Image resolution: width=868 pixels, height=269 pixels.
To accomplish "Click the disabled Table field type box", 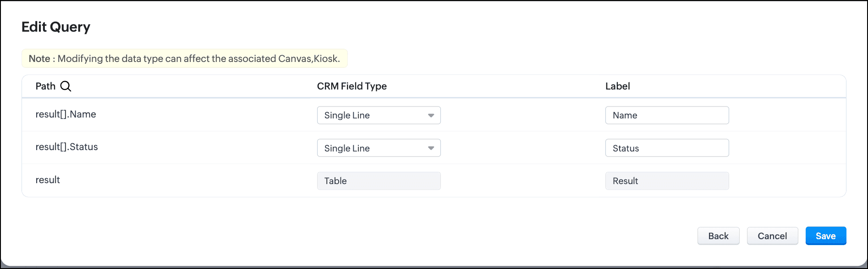I will pos(379,181).
